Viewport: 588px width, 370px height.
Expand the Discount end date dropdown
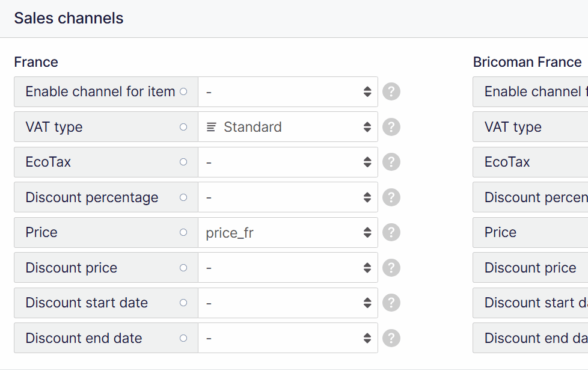click(x=288, y=338)
